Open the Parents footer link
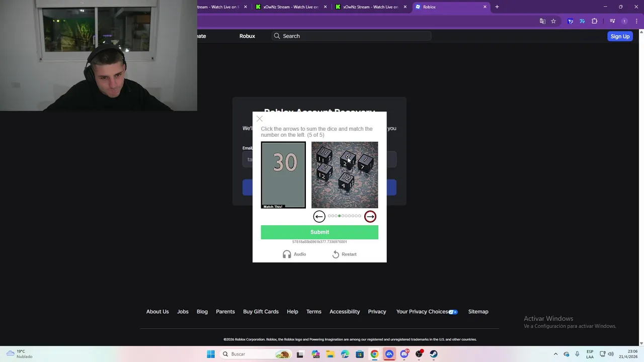Screen dimensions: 644x362 (225, 312)
